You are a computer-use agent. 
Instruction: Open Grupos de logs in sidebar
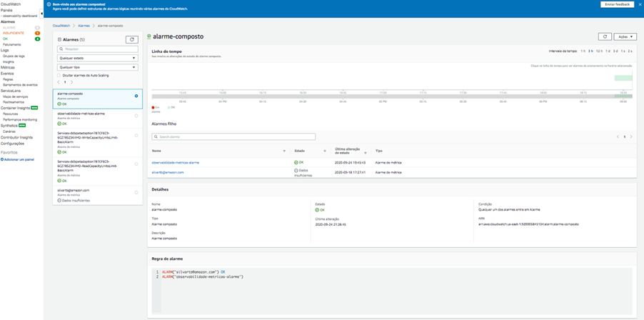[14, 56]
